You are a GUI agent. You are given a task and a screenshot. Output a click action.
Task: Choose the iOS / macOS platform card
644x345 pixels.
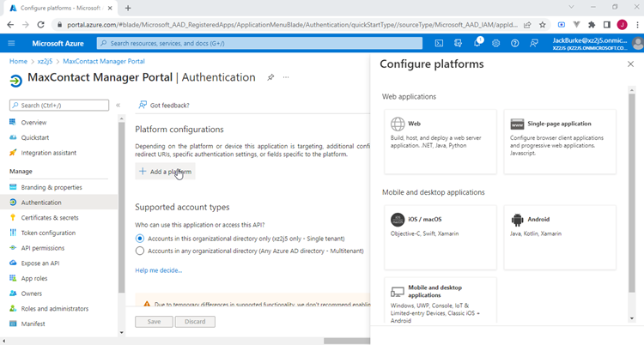440,238
